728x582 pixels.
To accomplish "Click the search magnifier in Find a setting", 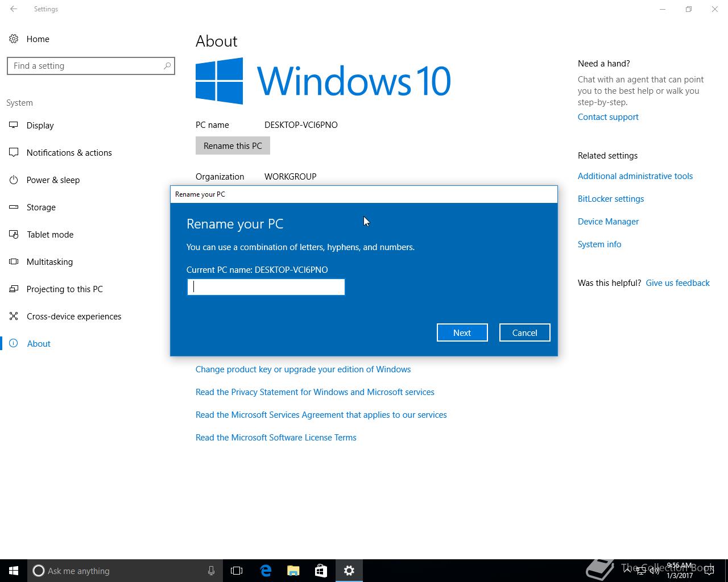I will coord(167,66).
